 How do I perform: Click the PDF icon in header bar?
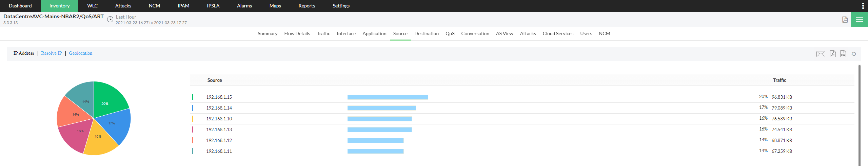(x=845, y=20)
